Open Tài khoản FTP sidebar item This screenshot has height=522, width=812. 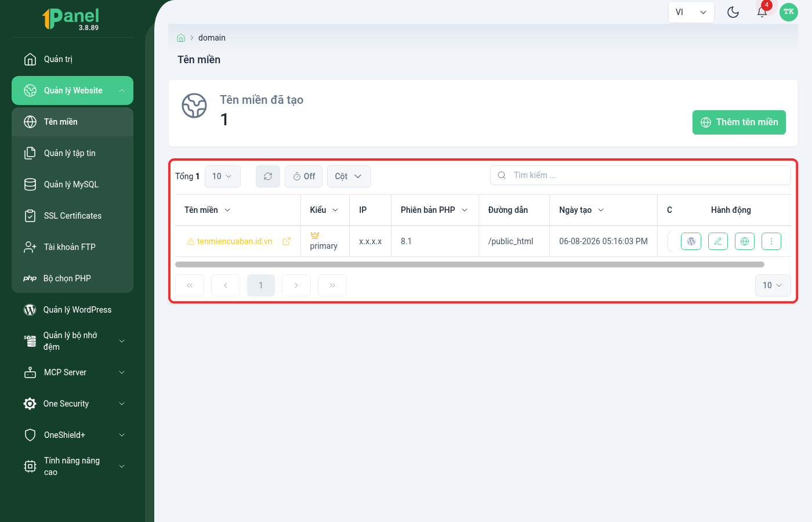pyautogui.click(x=72, y=247)
